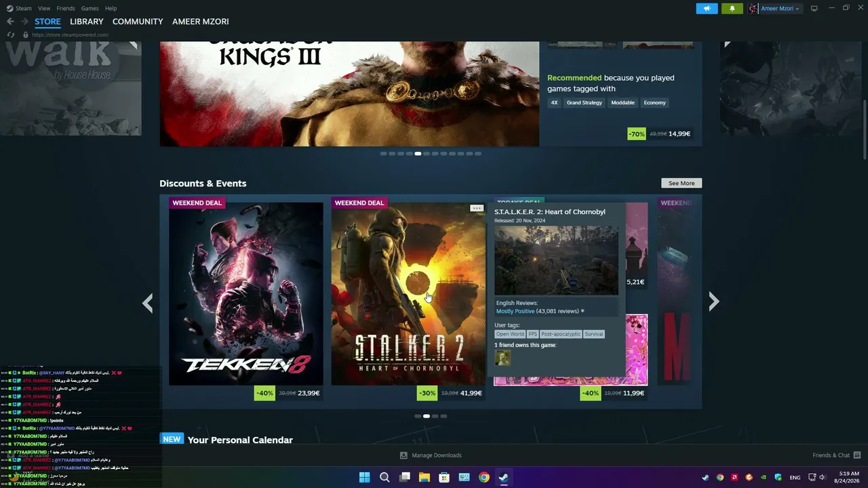This screenshot has height=488, width=868.
Task: Select the active featured carousel dot
Action: tap(418, 154)
